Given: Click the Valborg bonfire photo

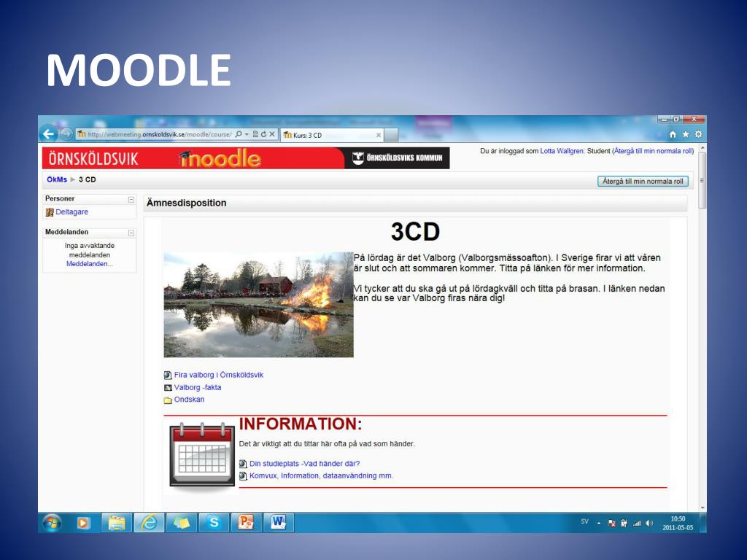Looking at the screenshot, I should pos(259,305).
